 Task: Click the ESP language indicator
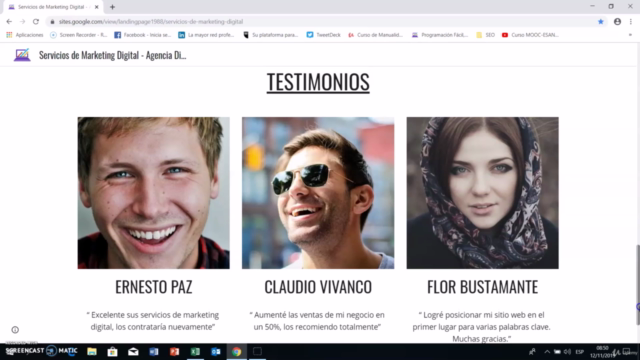(x=579, y=352)
